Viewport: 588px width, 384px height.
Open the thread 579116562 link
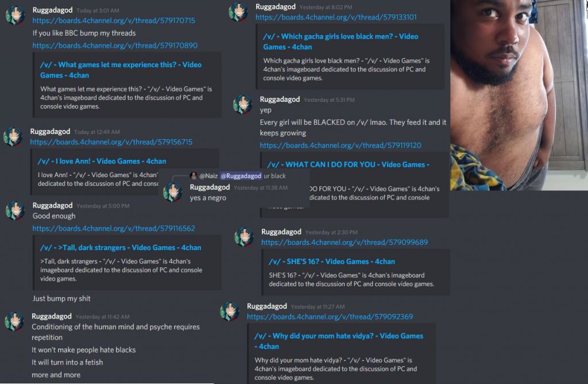pyautogui.click(x=114, y=228)
